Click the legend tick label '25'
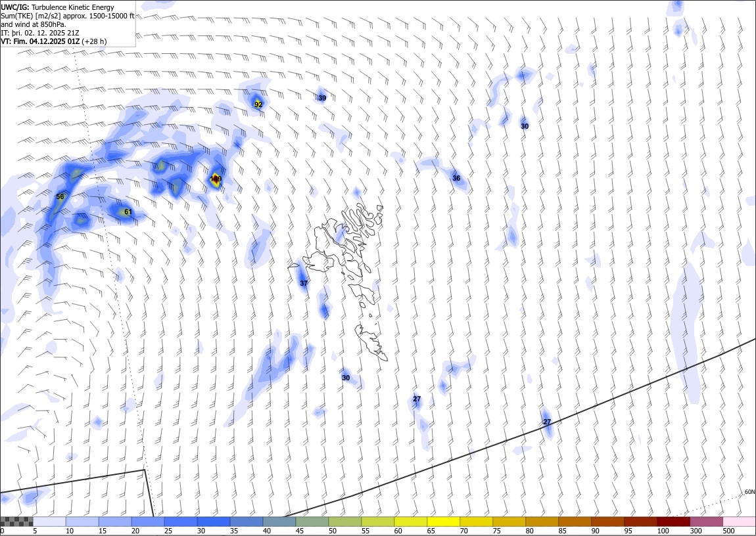This screenshot has width=756, height=536. (168, 531)
